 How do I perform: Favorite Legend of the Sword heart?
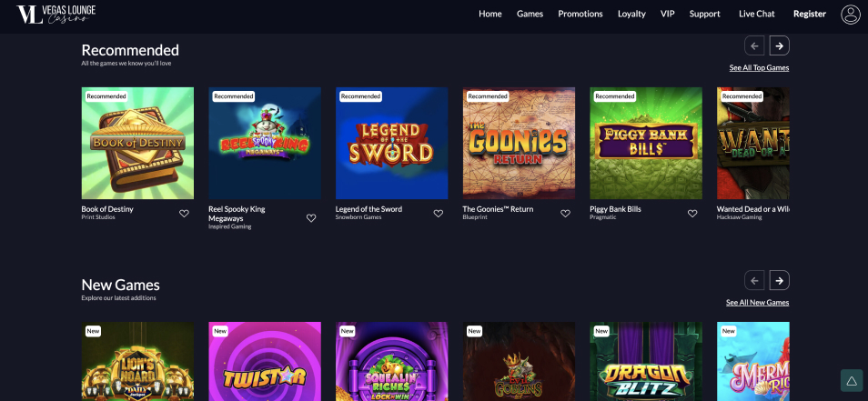click(439, 214)
